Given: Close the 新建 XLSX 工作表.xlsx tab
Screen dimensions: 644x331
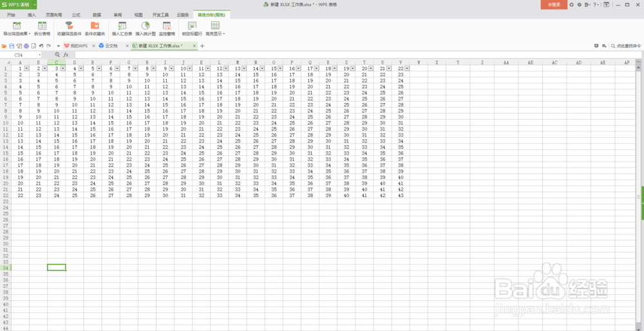Looking at the screenshot, I should [x=194, y=46].
